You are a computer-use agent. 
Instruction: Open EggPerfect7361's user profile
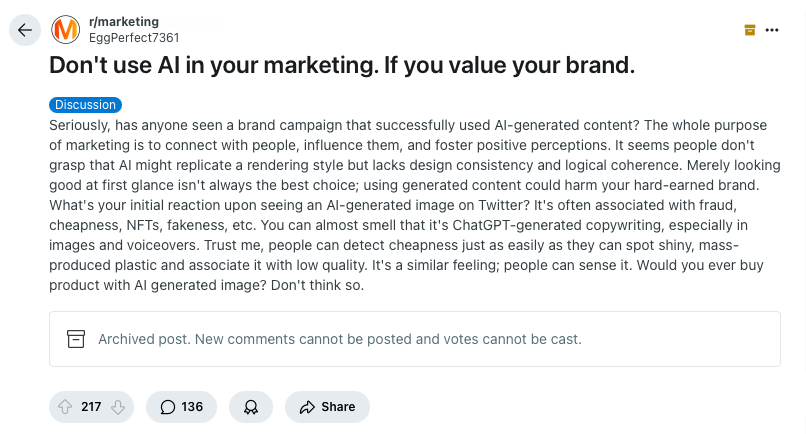coord(133,37)
